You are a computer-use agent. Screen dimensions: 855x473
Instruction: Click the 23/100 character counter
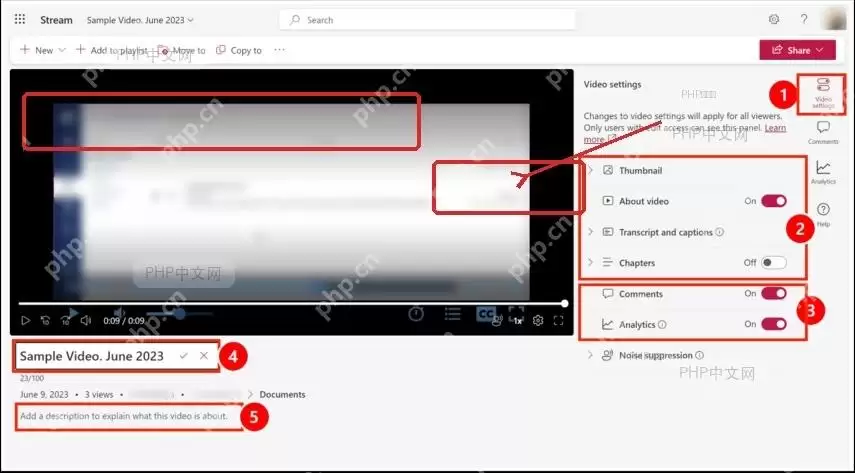(x=32, y=378)
